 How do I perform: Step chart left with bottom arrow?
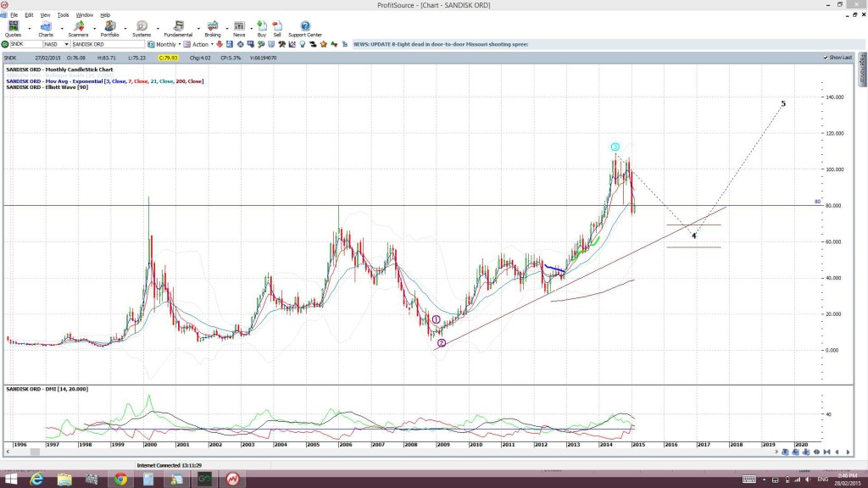point(837,452)
